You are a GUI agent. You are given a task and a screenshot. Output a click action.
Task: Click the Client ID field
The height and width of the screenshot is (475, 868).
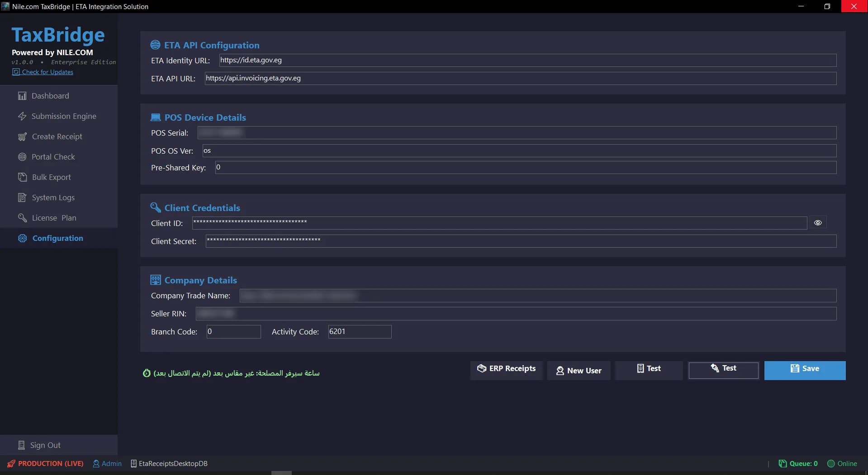(x=499, y=223)
